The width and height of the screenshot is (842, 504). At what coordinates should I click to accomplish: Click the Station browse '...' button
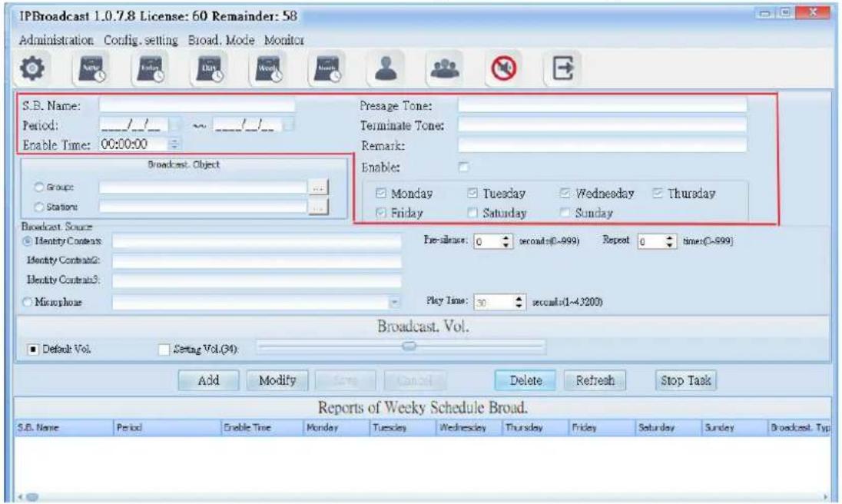tap(318, 207)
